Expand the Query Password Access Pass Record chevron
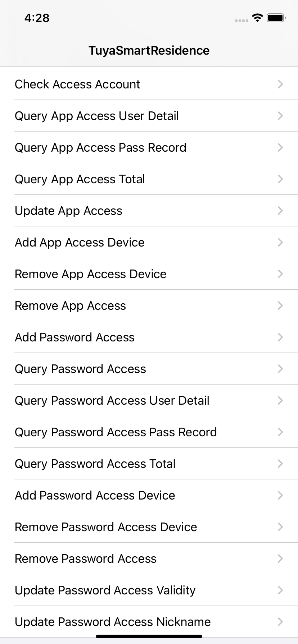Viewport: 298px width, 644px height. [x=280, y=432]
